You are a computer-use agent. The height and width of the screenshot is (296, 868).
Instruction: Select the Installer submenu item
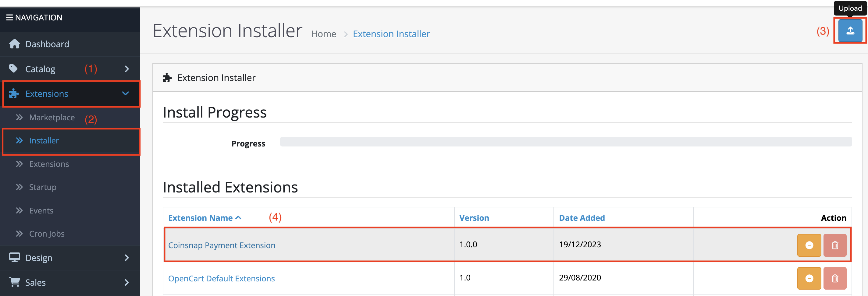[44, 140]
